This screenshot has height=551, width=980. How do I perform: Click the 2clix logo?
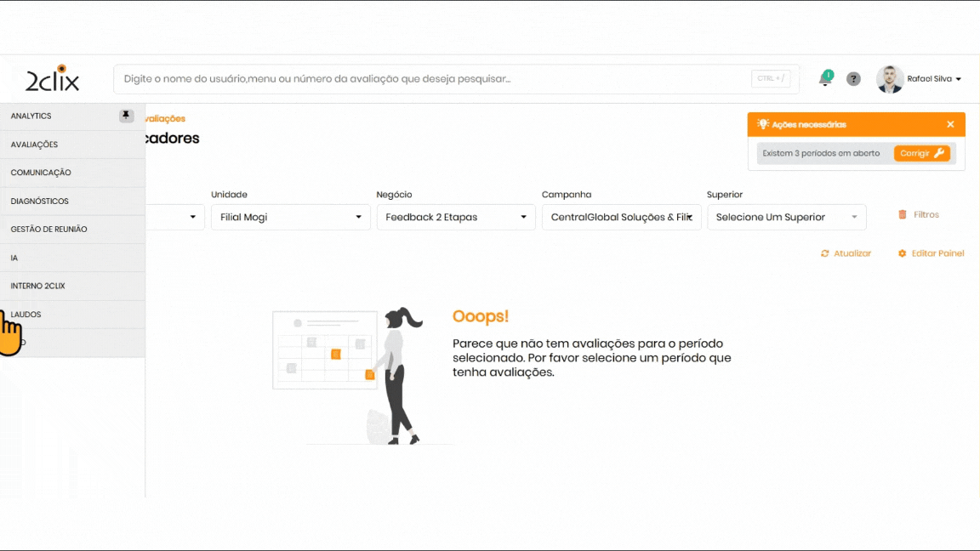pos(53,79)
